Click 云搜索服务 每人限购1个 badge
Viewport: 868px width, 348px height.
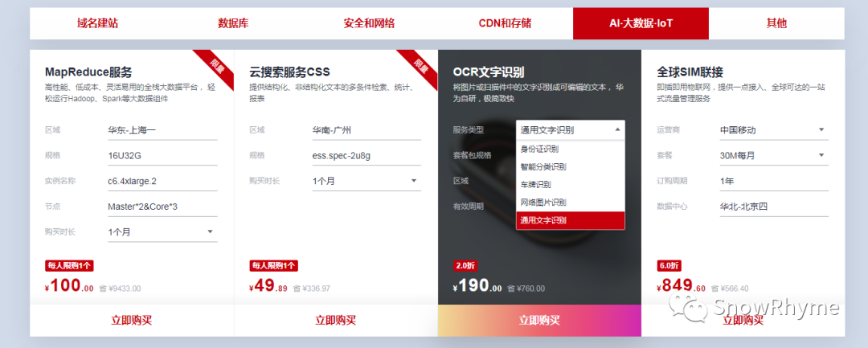pos(273,265)
